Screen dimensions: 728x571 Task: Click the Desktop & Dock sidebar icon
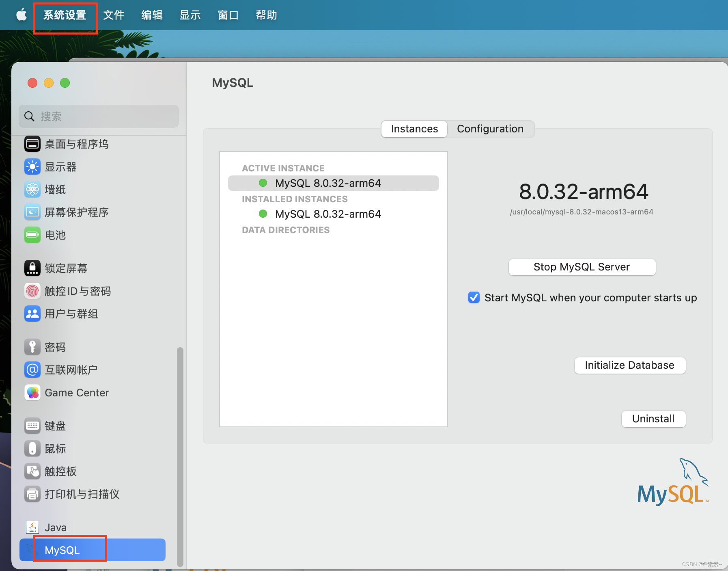coord(32,144)
